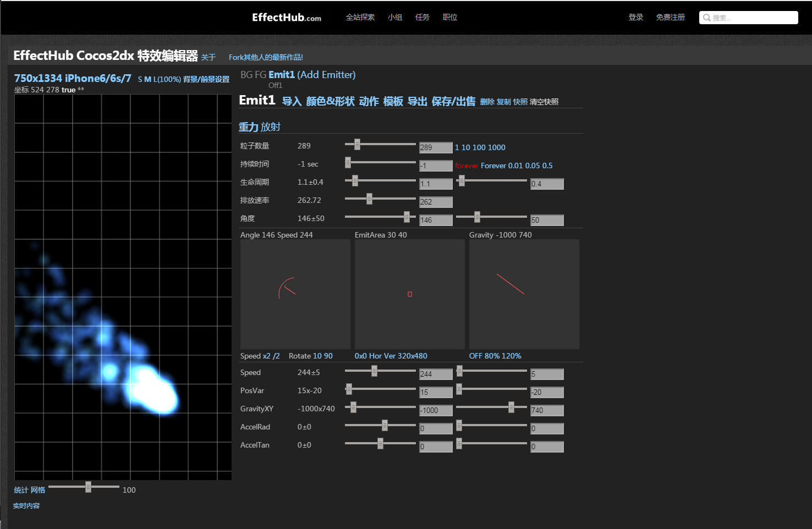This screenshot has height=529, width=812.
Task: Open the 模板 templates panel
Action: (392, 101)
